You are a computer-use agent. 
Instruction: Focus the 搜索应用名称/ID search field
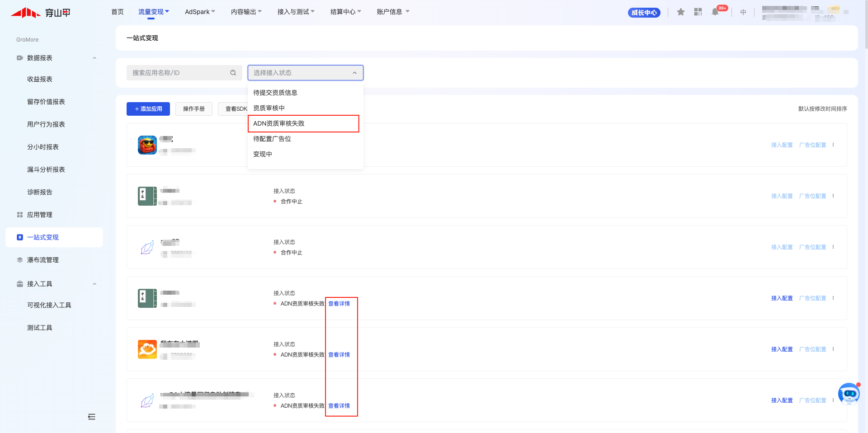179,73
